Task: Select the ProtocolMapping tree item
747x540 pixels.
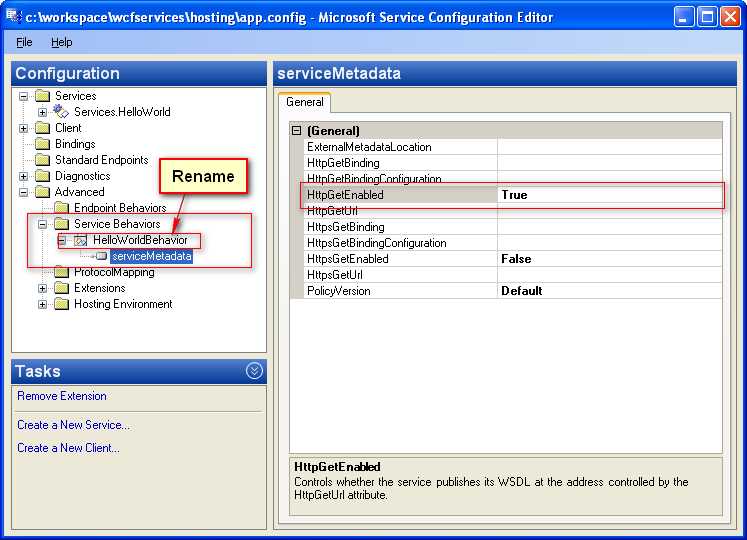Action: click(114, 272)
